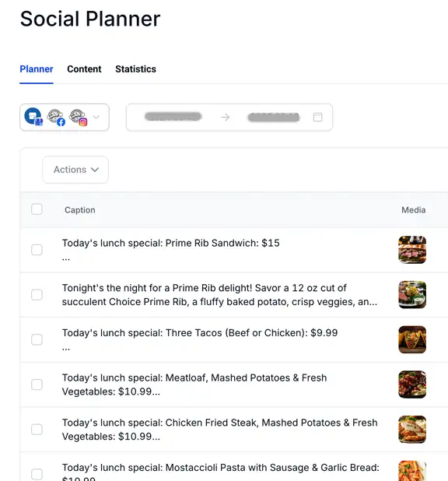Click the arrow between date range fields
This screenshot has width=448, height=481.
pyautogui.click(x=225, y=118)
